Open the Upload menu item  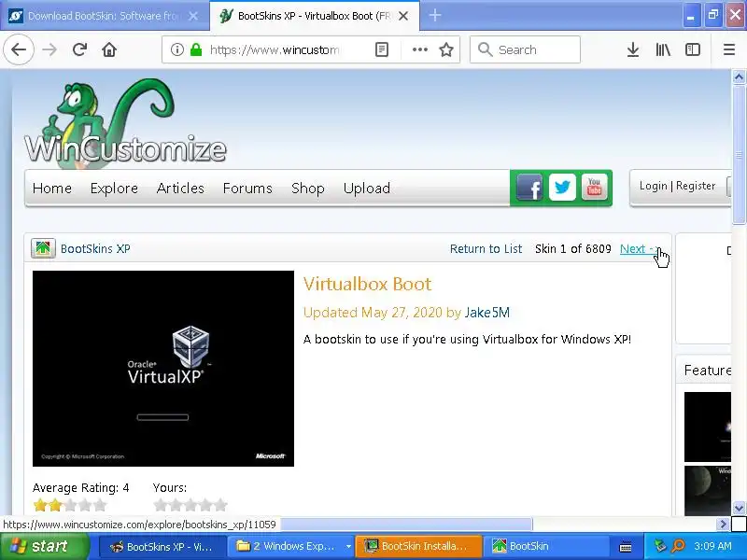click(x=366, y=189)
